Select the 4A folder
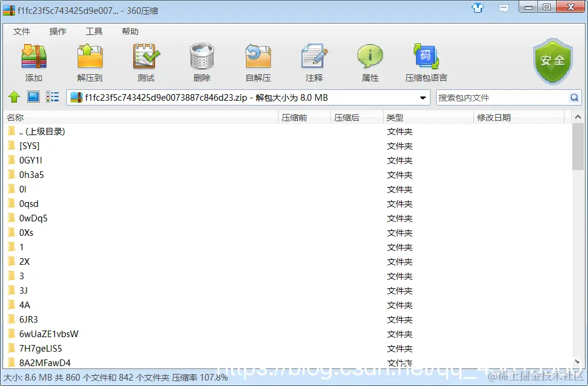Screen dimensions: 588x386 (x=288, y=305)
